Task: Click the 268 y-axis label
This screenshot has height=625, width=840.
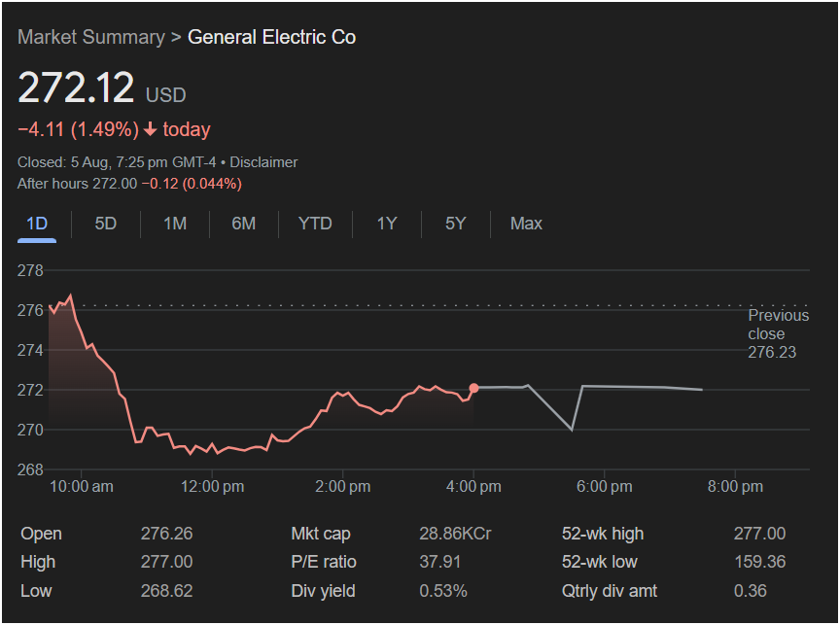Action: tap(30, 469)
